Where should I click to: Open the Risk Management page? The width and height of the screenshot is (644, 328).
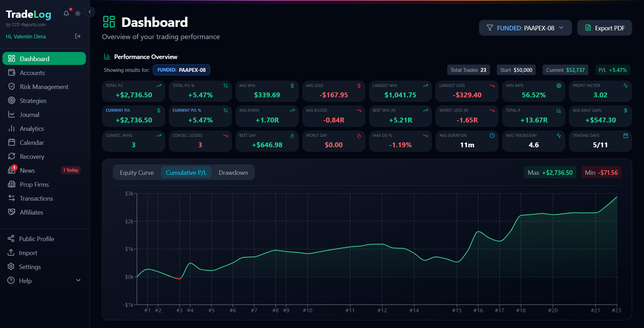44,87
